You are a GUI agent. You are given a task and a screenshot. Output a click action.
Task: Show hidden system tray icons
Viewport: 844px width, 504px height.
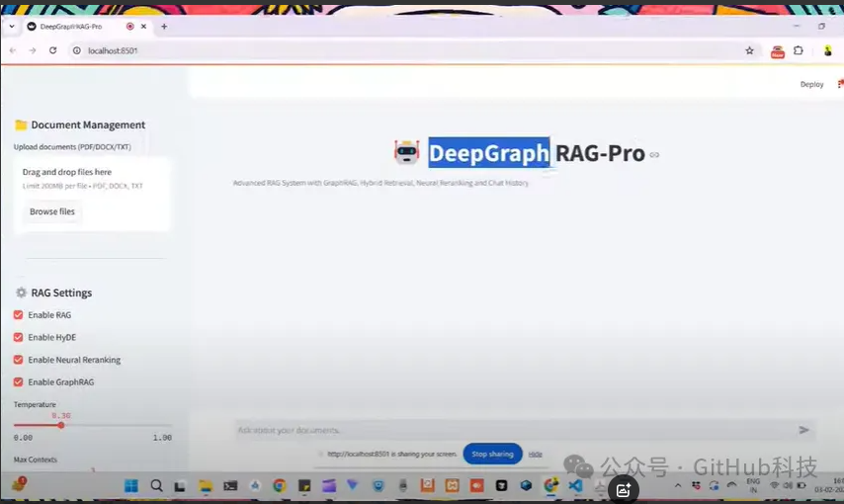pos(678,485)
